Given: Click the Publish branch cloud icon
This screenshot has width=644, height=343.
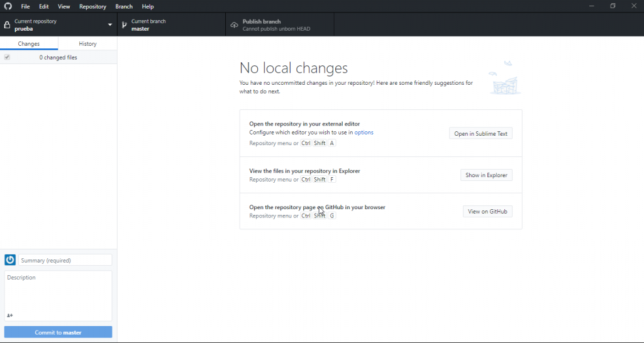Looking at the screenshot, I should point(234,25).
